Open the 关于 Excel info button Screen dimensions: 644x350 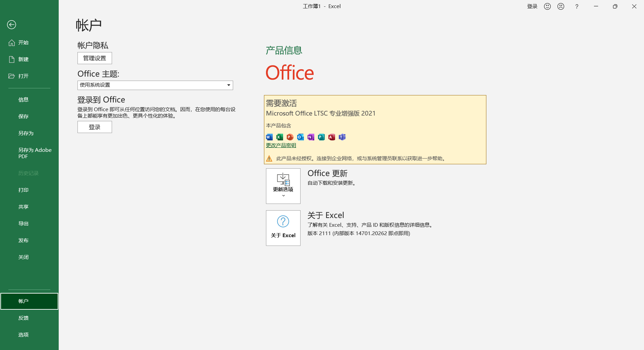click(x=283, y=228)
